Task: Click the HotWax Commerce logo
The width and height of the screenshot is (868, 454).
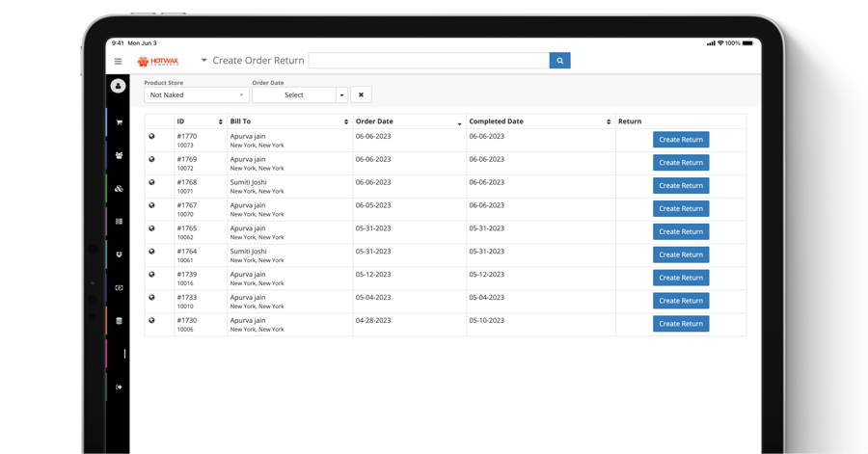Action: (x=158, y=61)
